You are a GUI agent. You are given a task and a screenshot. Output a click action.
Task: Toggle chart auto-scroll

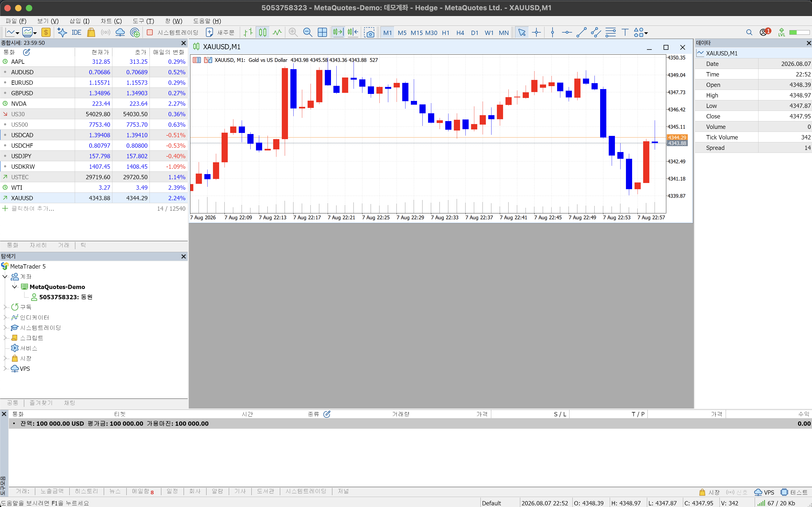tap(338, 33)
